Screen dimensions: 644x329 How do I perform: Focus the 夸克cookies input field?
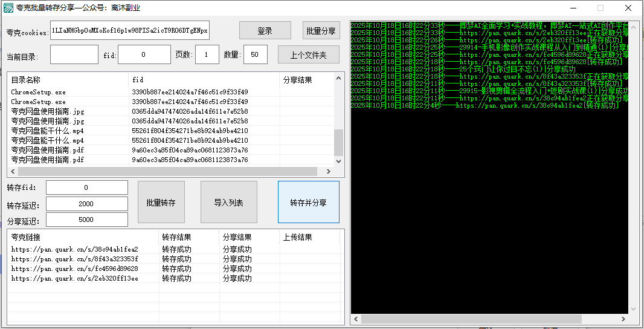(x=129, y=30)
